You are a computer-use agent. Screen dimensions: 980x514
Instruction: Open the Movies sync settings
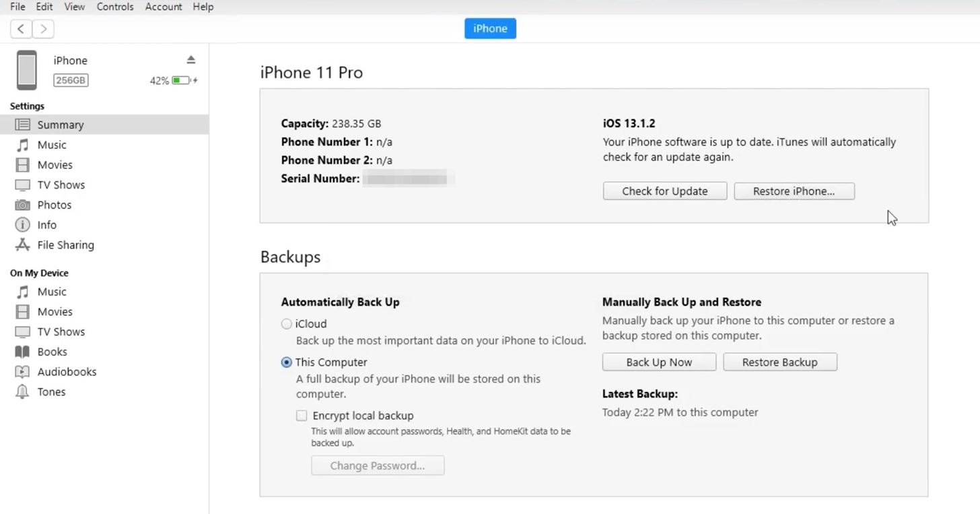pos(55,164)
